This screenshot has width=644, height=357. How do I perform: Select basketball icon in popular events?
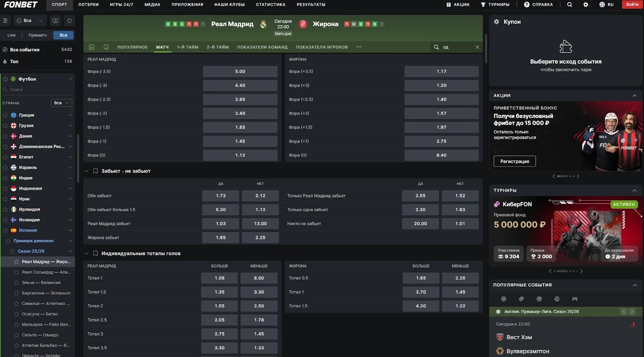click(557, 299)
